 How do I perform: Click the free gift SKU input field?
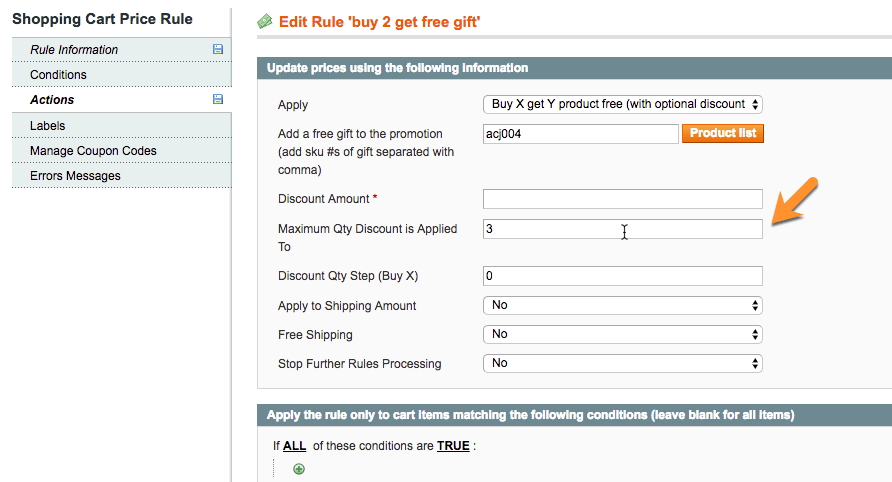pyautogui.click(x=580, y=134)
